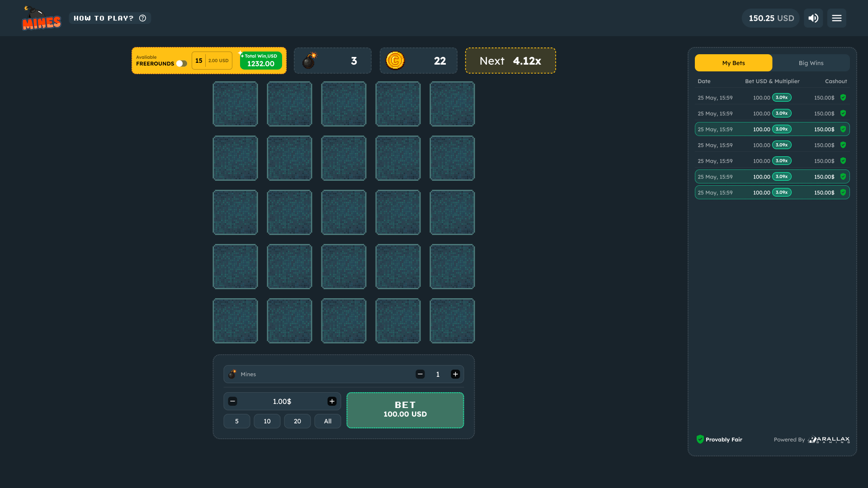Open the question mark help icon
The image size is (868, 488).
click(143, 18)
